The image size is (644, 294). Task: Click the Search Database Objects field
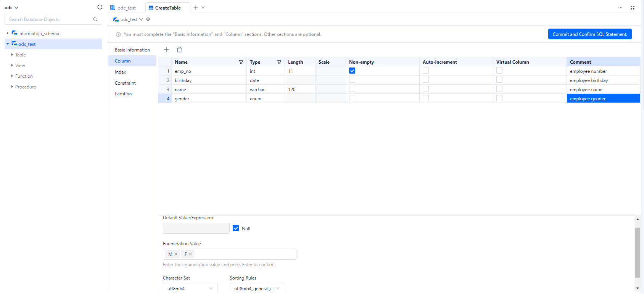pyautogui.click(x=50, y=19)
